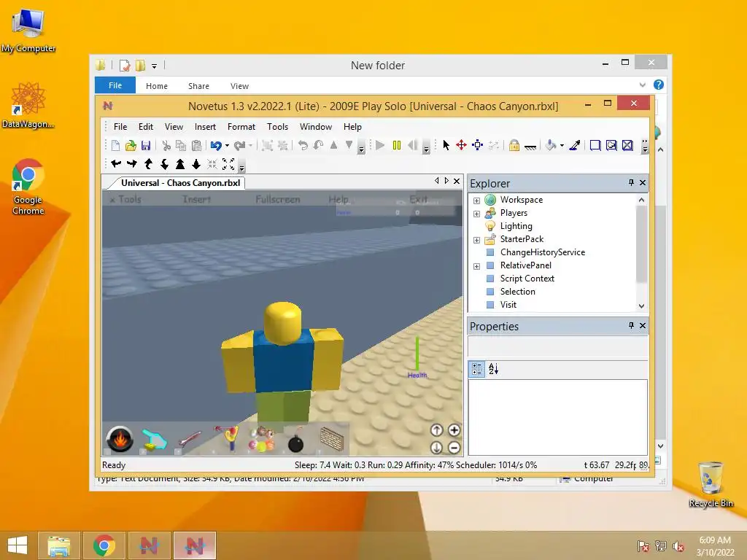Click the in-game Insert button
Screen dimensions: 747x560
point(197,199)
